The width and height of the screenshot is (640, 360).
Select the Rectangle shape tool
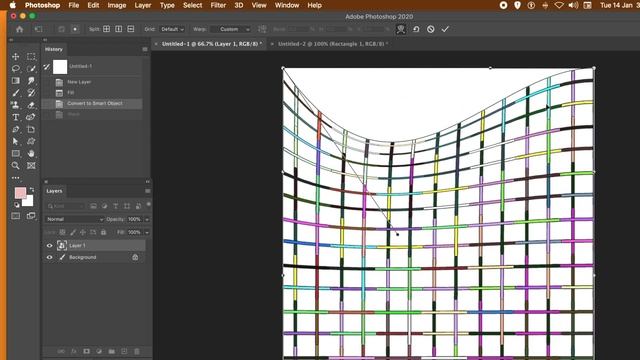click(x=16, y=153)
